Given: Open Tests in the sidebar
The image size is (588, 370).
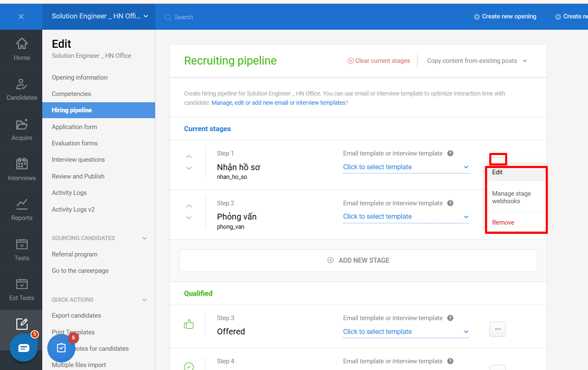Looking at the screenshot, I should (x=21, y=250).
